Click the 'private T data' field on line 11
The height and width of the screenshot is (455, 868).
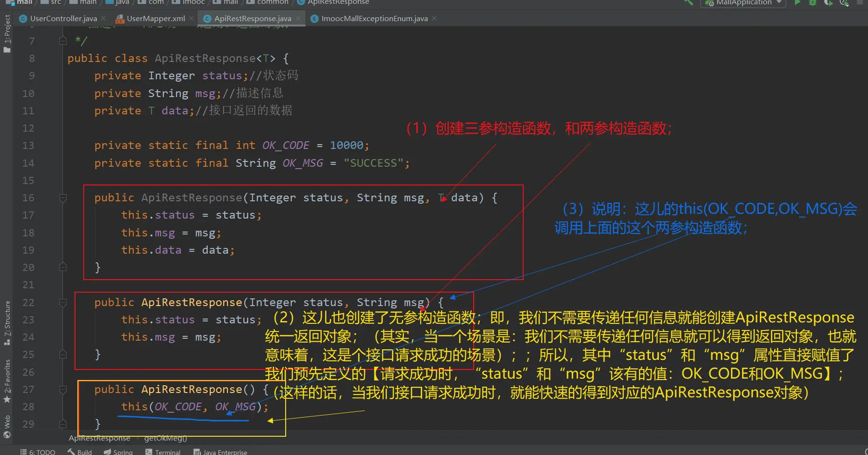pos(141,111)
